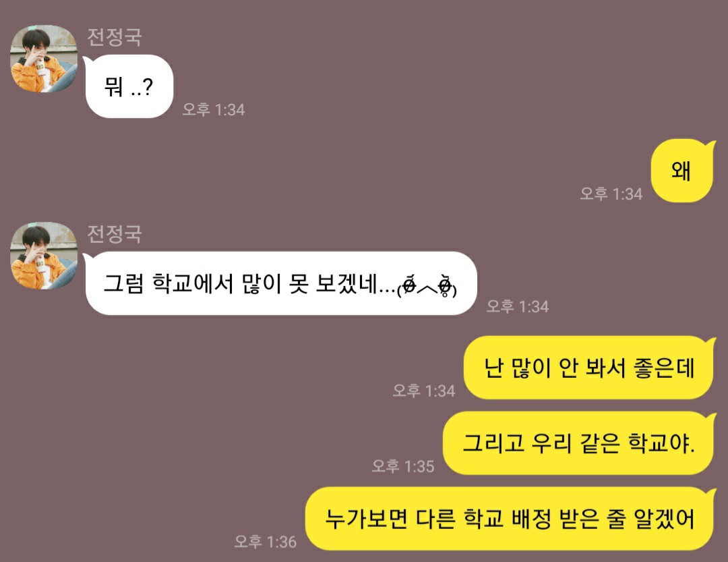Select the '누가보면 다른 학교 배정 받은 줄 알겠어' bubble
The height and width of the screenshot is (562, 728).
(x=511, y=518)
